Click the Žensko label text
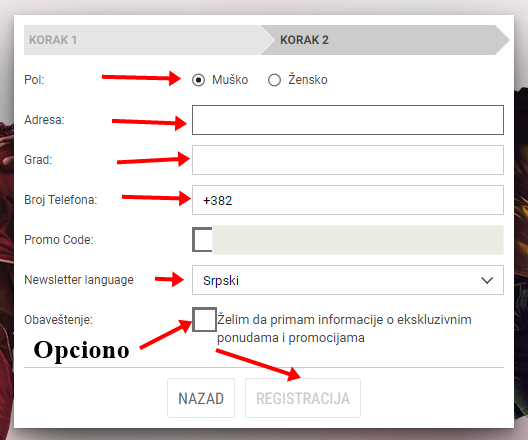This screenshot has height=440, width=528. (x=308, y=80)
